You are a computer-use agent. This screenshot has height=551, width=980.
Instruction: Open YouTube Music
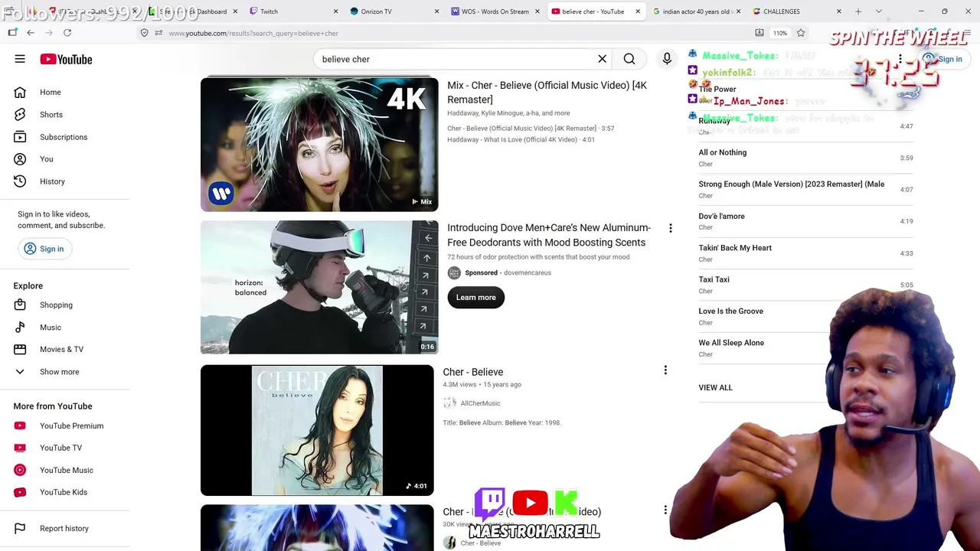pyautogui.click(x=65, y=471)
